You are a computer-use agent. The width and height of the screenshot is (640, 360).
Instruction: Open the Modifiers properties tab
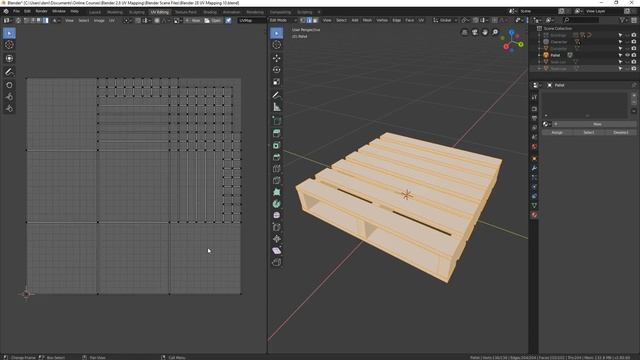(534, 168)
